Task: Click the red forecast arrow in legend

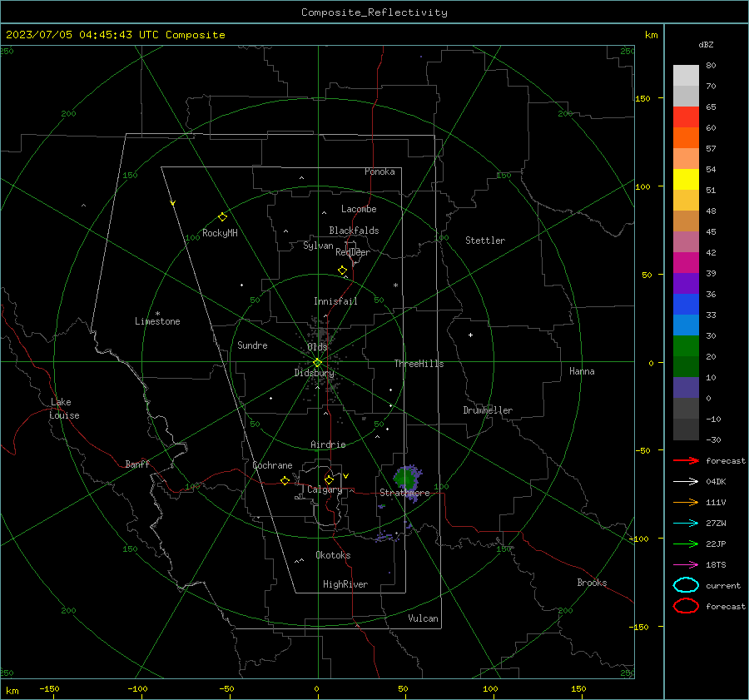Action: coord(686,460)
